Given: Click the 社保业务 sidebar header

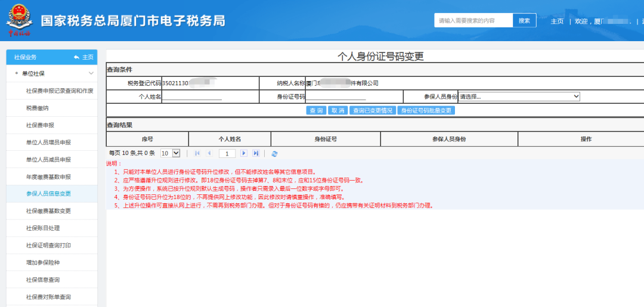Looking at the screenshot, I should pyautogui.click(x=26, y=57).
